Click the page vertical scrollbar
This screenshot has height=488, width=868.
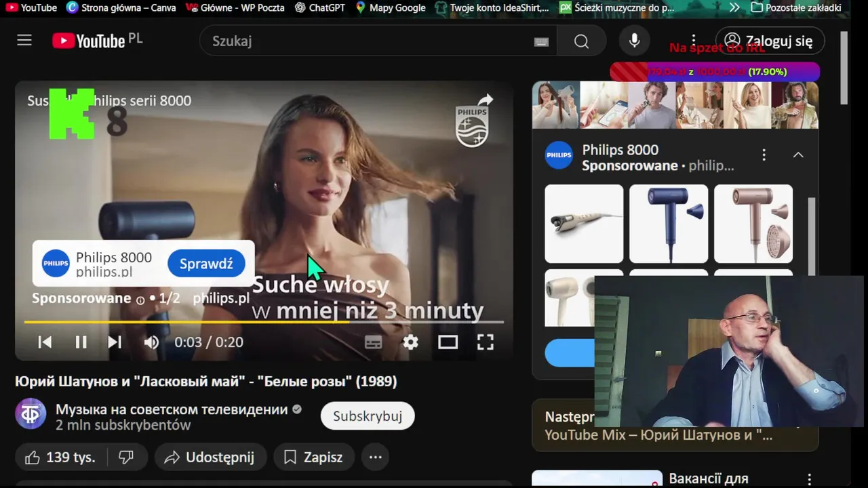pos(844,68)
